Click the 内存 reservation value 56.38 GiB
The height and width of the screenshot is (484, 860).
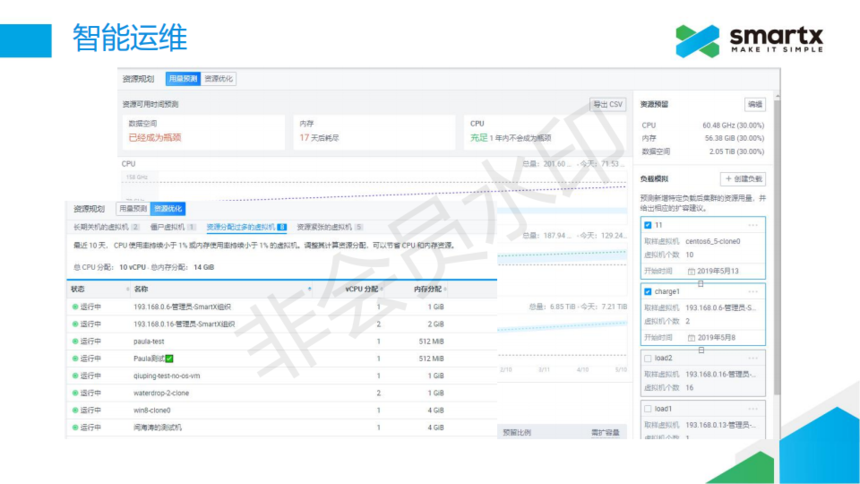(x=734, y=138)
